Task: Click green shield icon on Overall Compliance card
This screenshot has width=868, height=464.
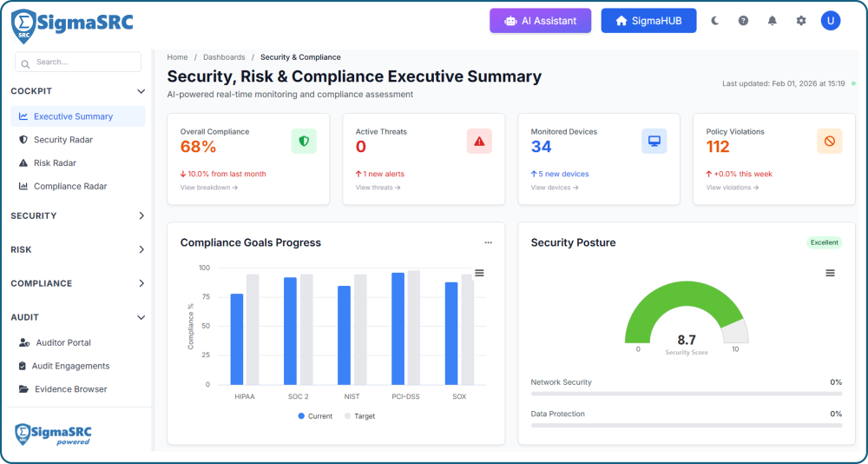Action: click(x=304, y=142)
